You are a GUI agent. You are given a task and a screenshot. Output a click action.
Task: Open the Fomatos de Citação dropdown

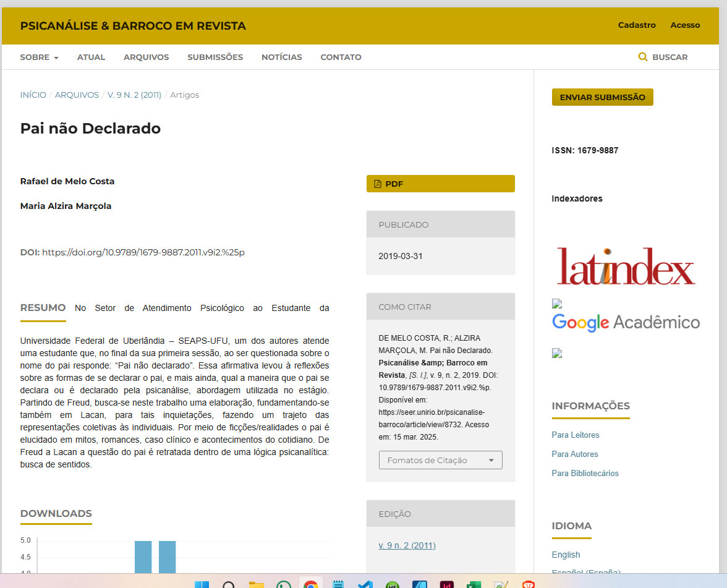point(440,460)
